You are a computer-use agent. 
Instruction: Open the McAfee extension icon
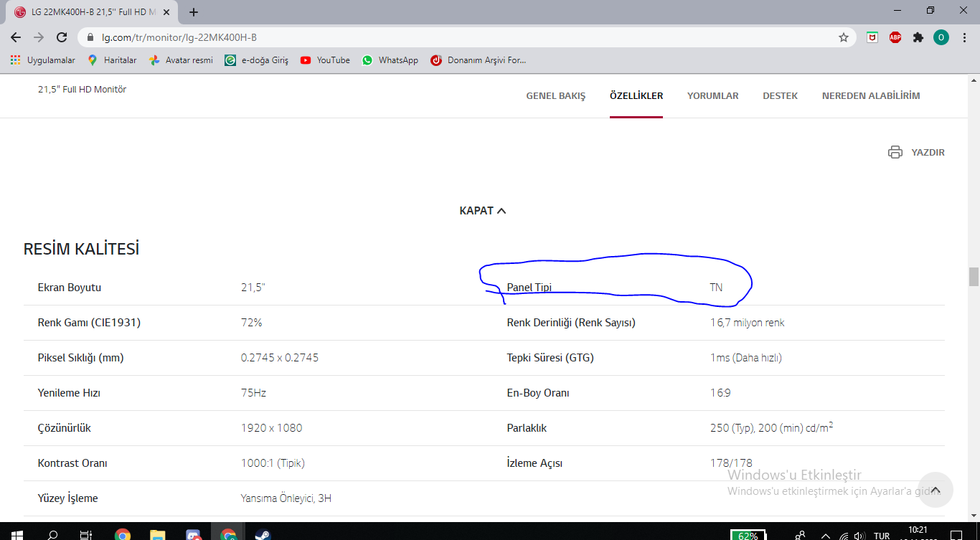click(x=872, y=37)
